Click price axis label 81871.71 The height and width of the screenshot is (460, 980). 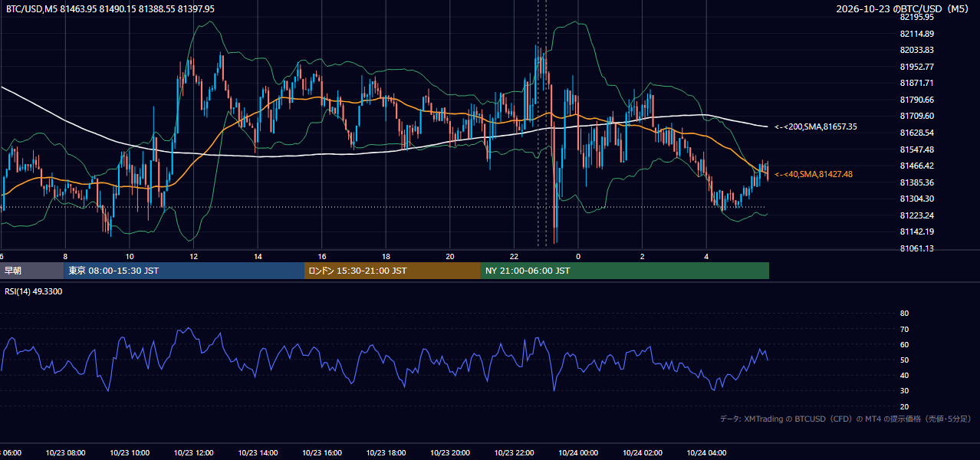(x=917, y=83)
